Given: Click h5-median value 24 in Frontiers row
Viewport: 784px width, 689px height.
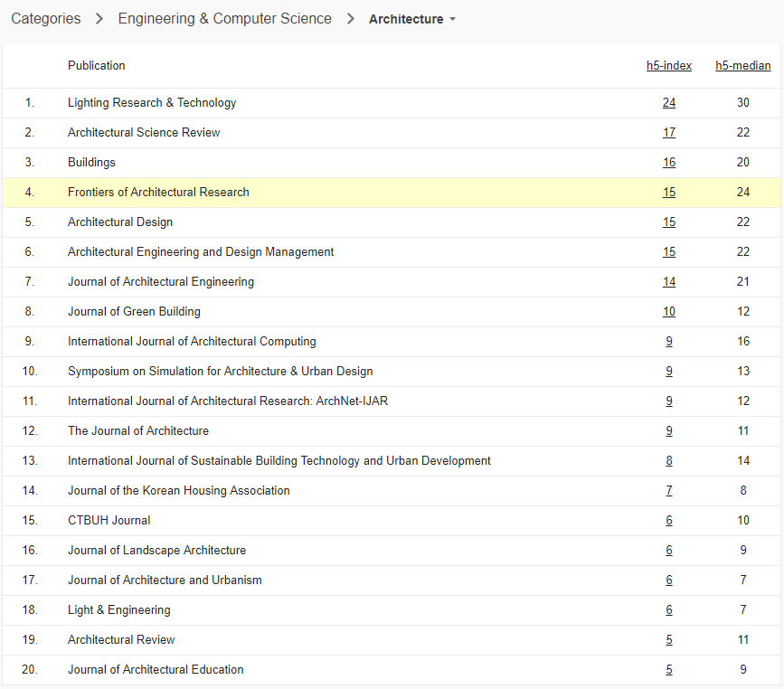Looking at the screenshot, I should tap(743, 192).
